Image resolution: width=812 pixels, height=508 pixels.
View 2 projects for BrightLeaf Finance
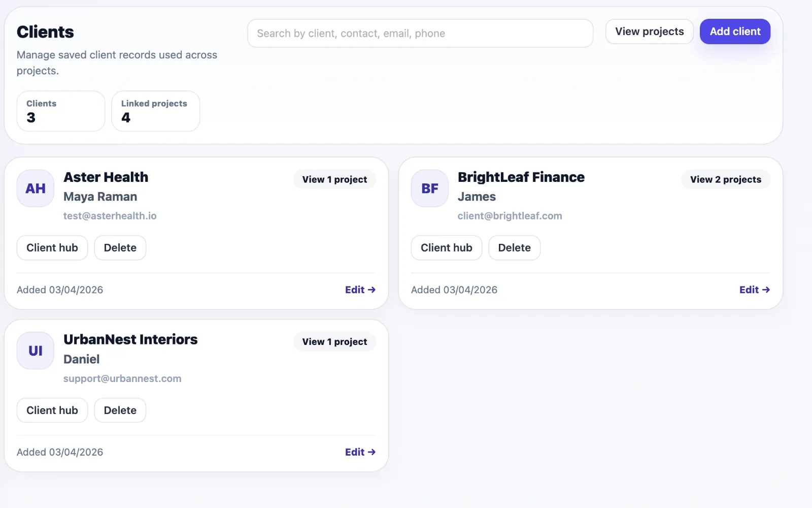click(726, 179)
